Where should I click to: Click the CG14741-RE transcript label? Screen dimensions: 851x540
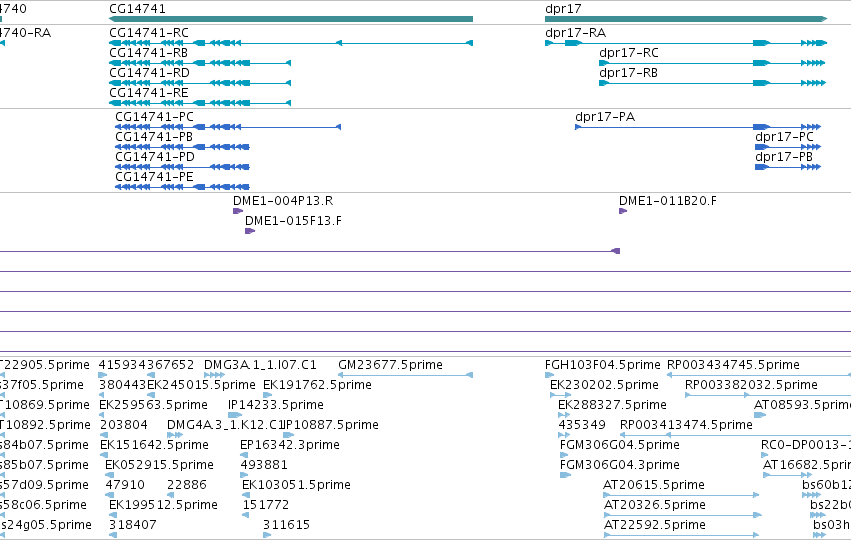[x=149, y=93]
